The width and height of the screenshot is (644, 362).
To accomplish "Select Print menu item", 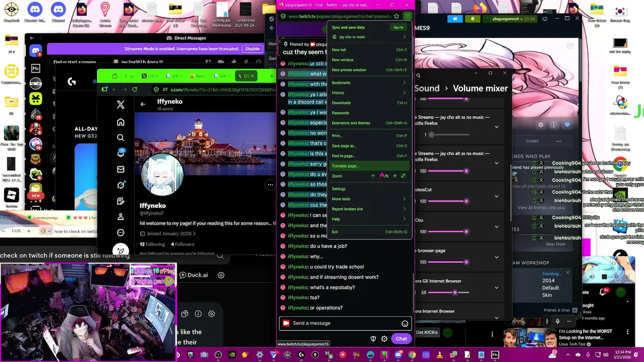I will pyautogui.click(x=369, y=136).
